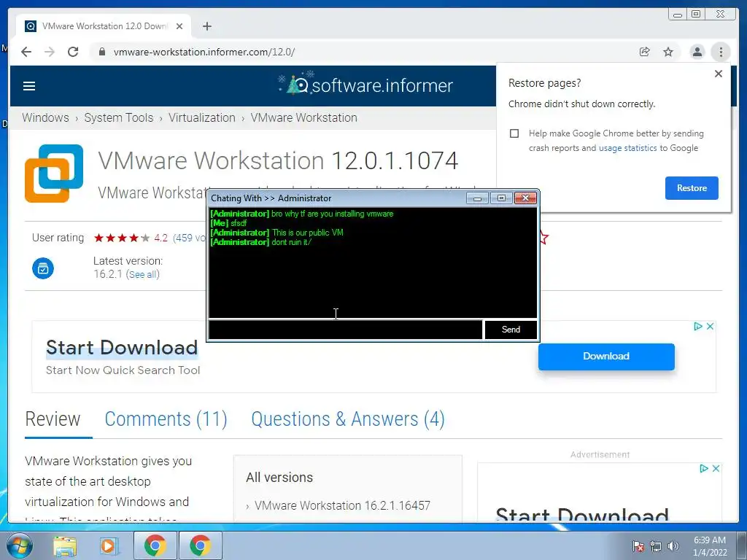747x560 pixels.
Task: Send the chat message
Action: (x=511, y=330)
